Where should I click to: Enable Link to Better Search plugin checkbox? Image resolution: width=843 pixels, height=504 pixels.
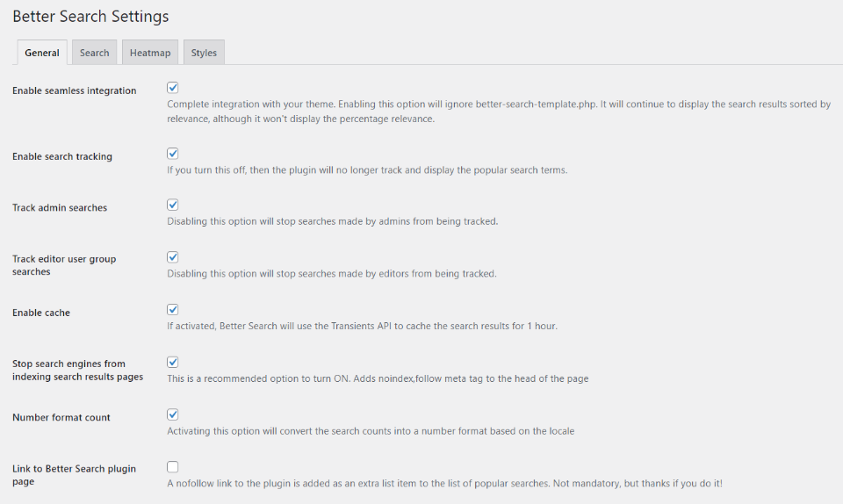[173, 466]
